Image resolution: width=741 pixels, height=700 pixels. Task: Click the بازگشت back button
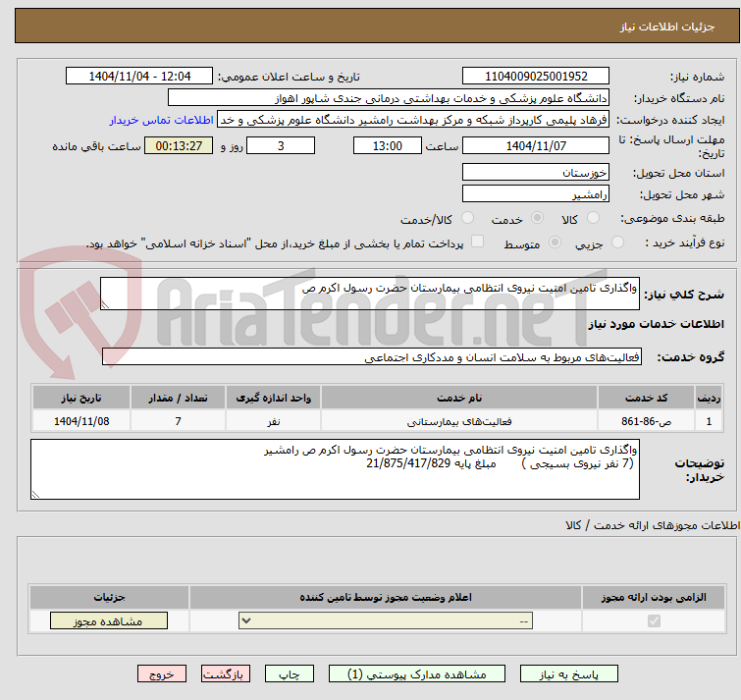tap(226, 673)
